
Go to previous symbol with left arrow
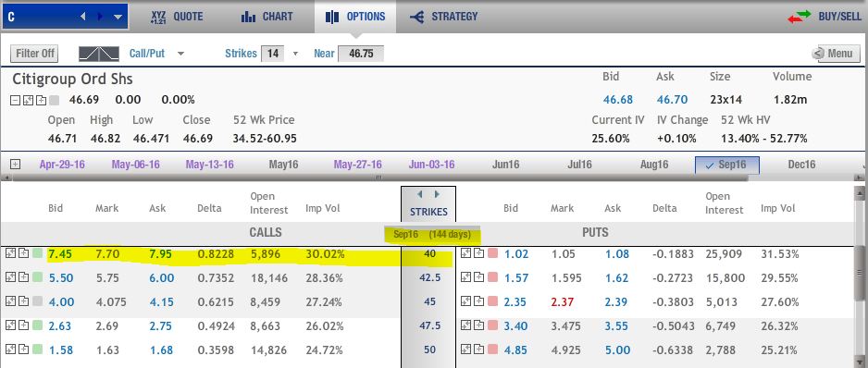pyautogui.click(x=83, y=17)
